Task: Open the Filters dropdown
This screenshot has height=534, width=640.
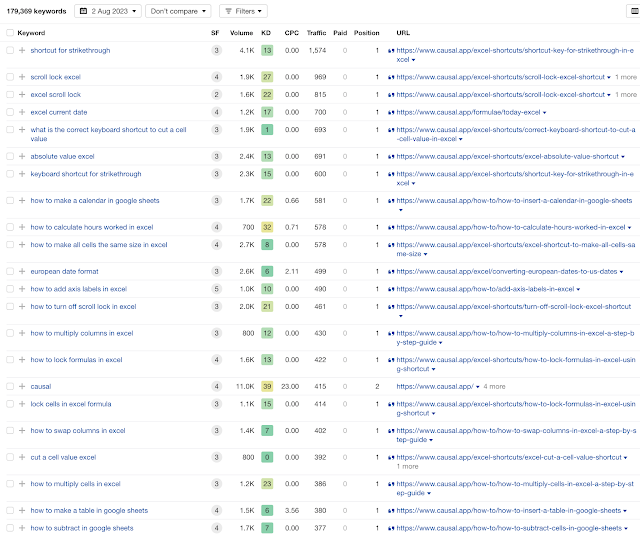Action: [243, 11]
